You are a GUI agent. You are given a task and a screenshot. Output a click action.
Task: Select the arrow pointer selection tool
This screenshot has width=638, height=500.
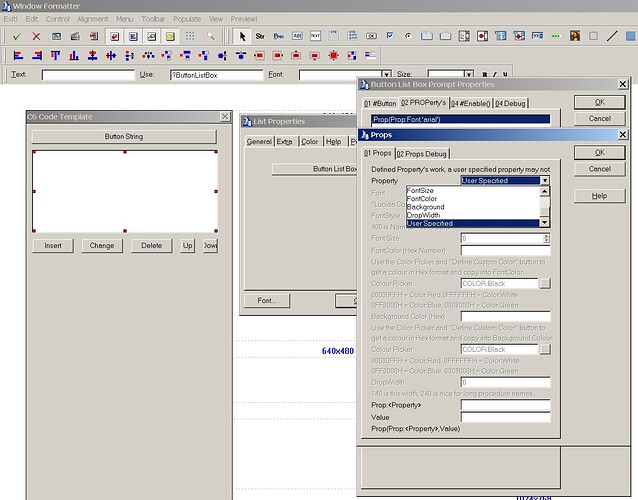pos(242,36)
